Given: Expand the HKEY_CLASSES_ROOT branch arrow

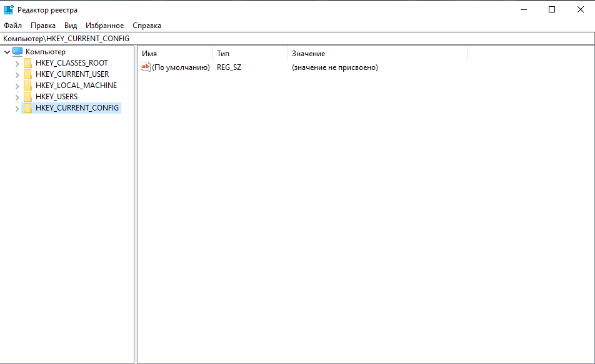Looking at the screenshot, I should (17, 64).
